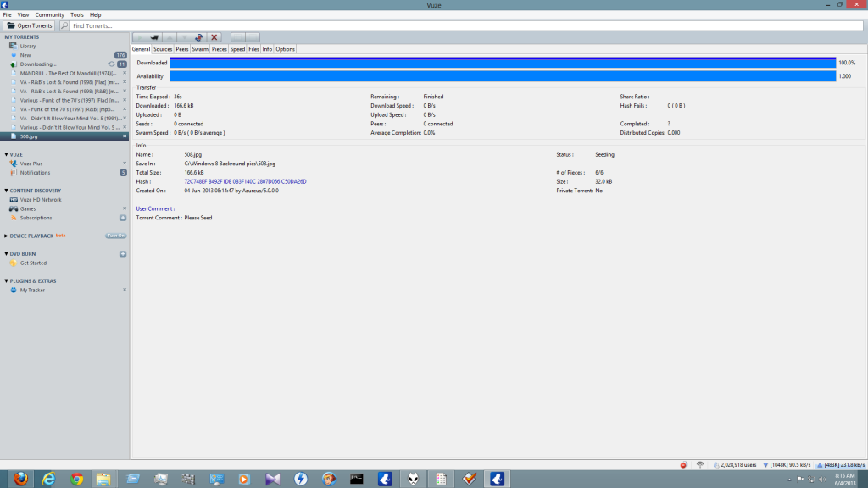Viewport: 868px width, 488px height.
Task: Switch to the Speed tab
Action: coord(237,49)
